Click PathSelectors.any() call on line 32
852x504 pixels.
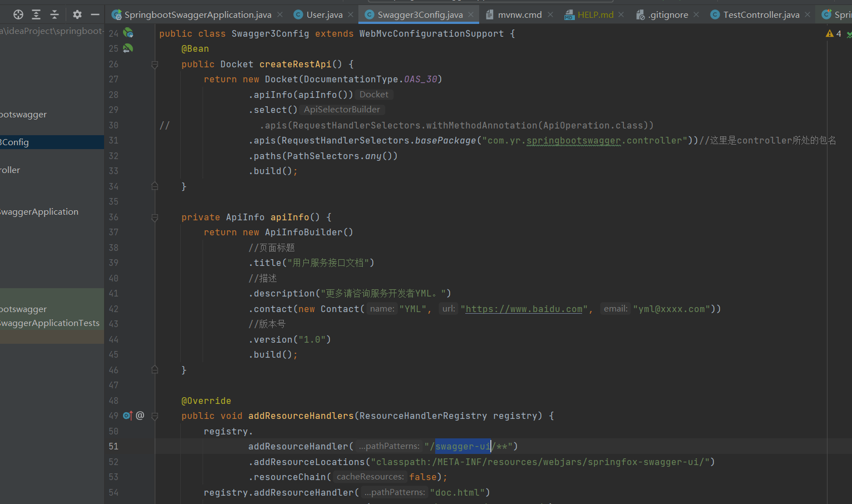339,156
